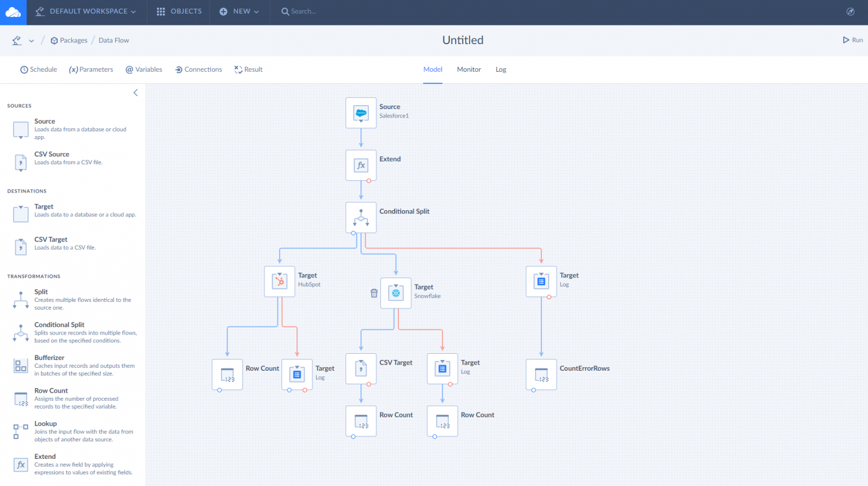Click the Conditional Split node on canvas
This screenshot has height=486, width=868.
pyautogui.click(x=361, y=218)
